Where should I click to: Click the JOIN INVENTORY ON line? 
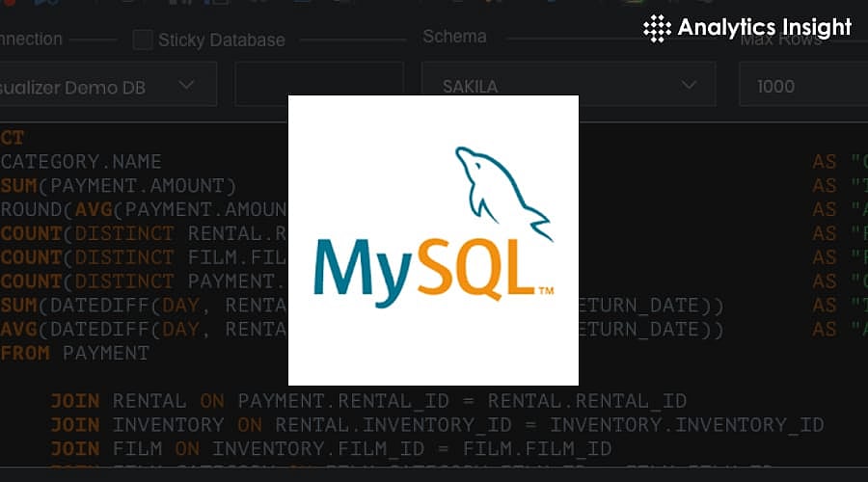pyautogui.click(x=436, y=425)
